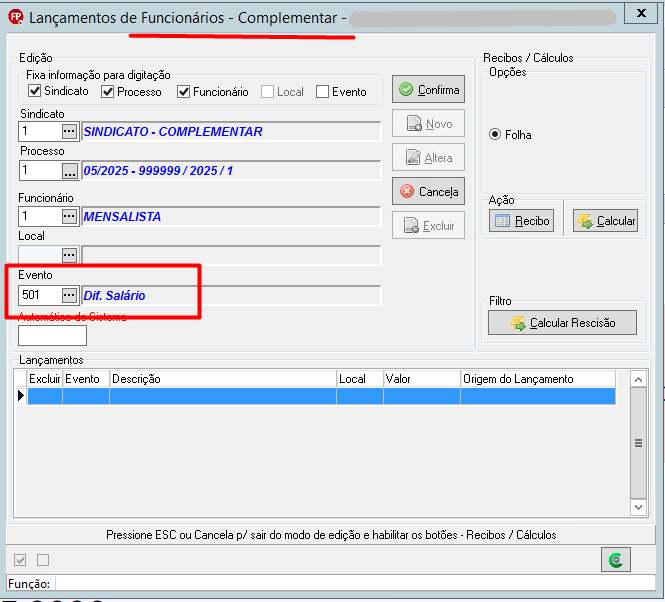Screen dimensions: 665x602
Task: Click the Processo code input field
Action: point(40,171)
